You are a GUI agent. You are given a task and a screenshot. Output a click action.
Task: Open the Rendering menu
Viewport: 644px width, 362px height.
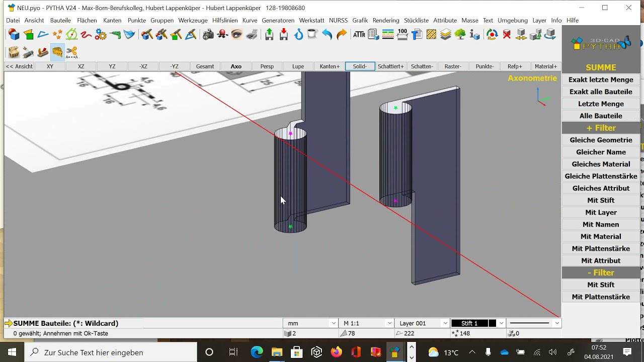pyautogui.click(x=386, y=21)
